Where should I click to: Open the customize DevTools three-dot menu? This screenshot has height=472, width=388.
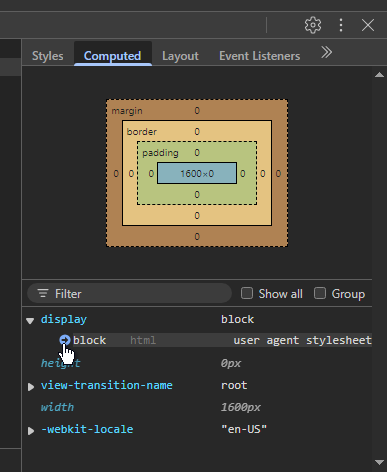tap(341, 25)
